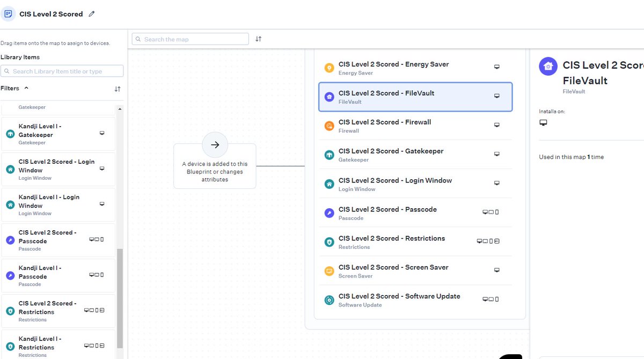
Task: Click Kandji Level I - Login Window house icon
Action: (10, 205)
